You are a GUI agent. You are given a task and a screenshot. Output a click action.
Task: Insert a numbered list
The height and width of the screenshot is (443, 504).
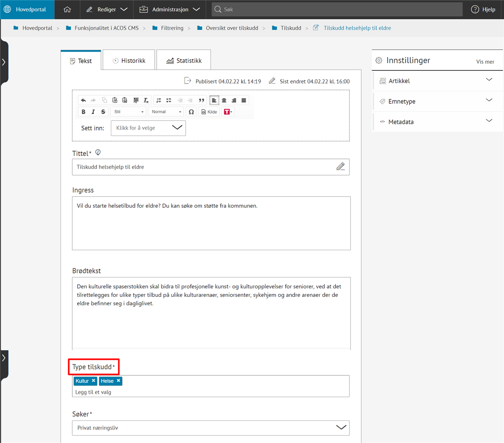point(159,100)
